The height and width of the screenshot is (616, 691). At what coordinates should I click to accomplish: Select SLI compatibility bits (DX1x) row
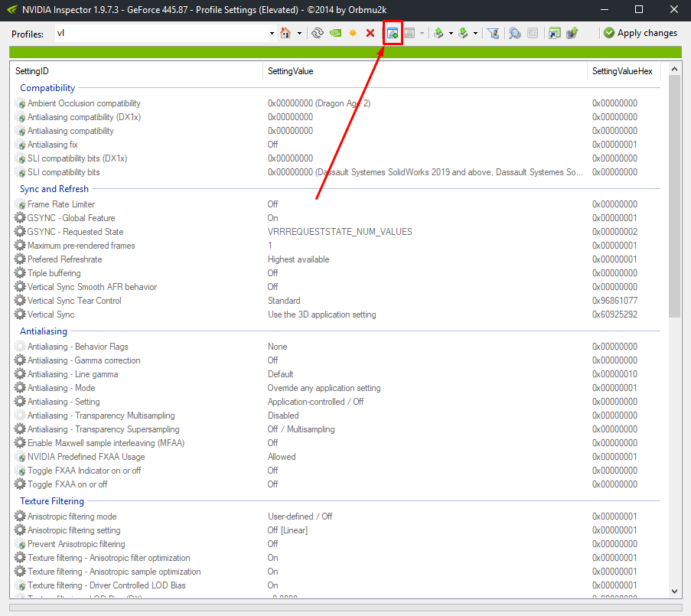[77, 158]
